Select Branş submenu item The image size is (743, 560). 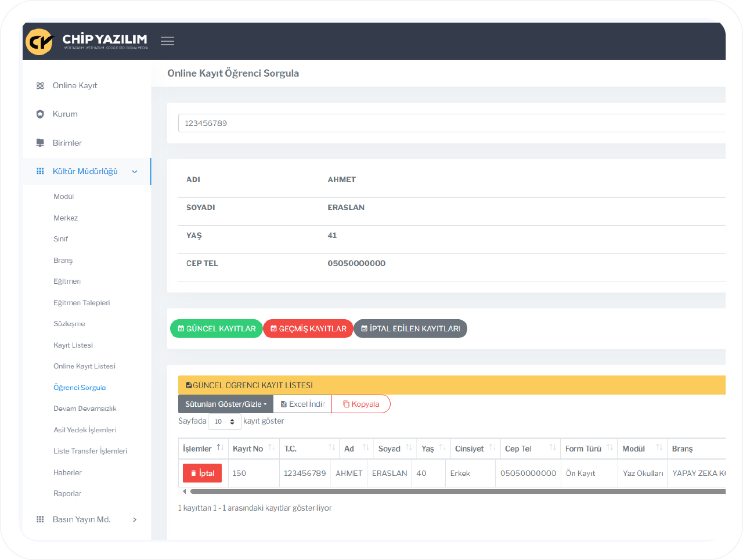click(63, 261)
